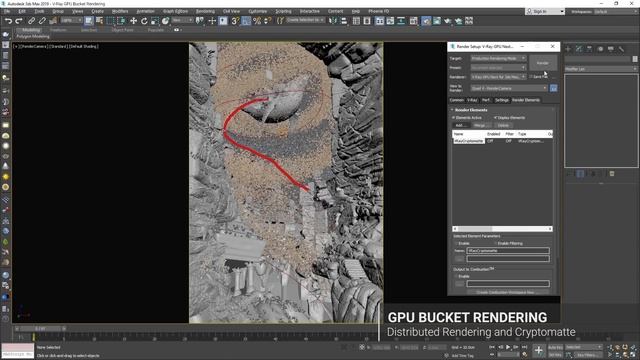Click the element Name input field
This screenshot has width=640, height=360.
click(508, 251)
